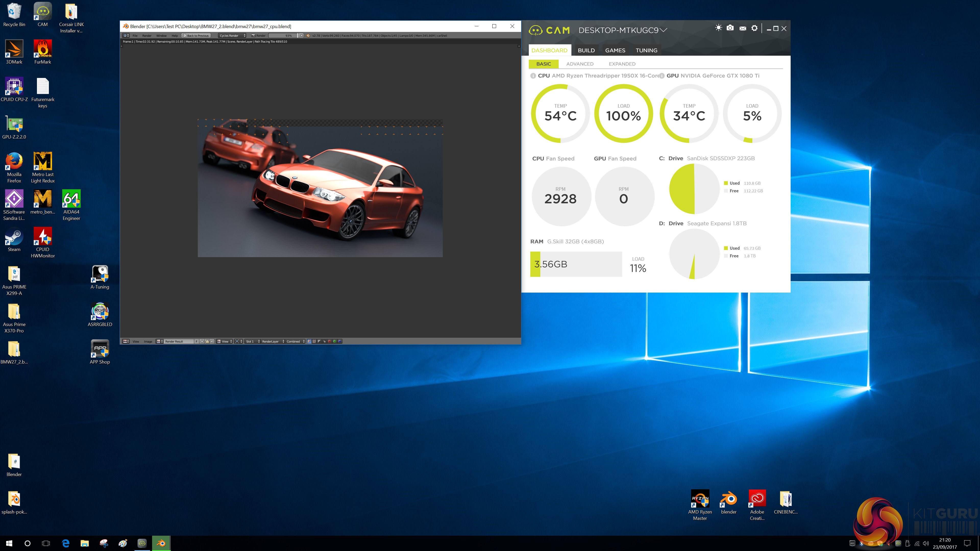
Task: Open CAM settings gear icon
Action: pos(754,28)
